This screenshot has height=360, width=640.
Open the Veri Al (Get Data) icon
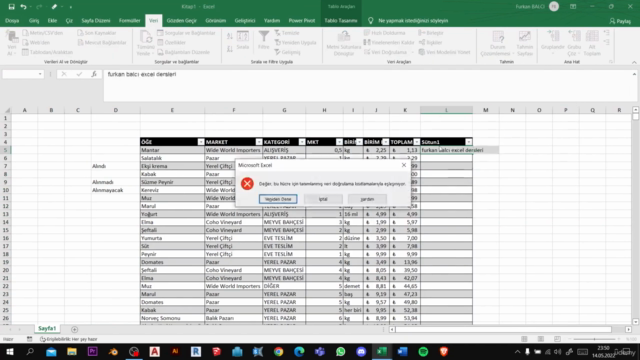tap(11, 42)
